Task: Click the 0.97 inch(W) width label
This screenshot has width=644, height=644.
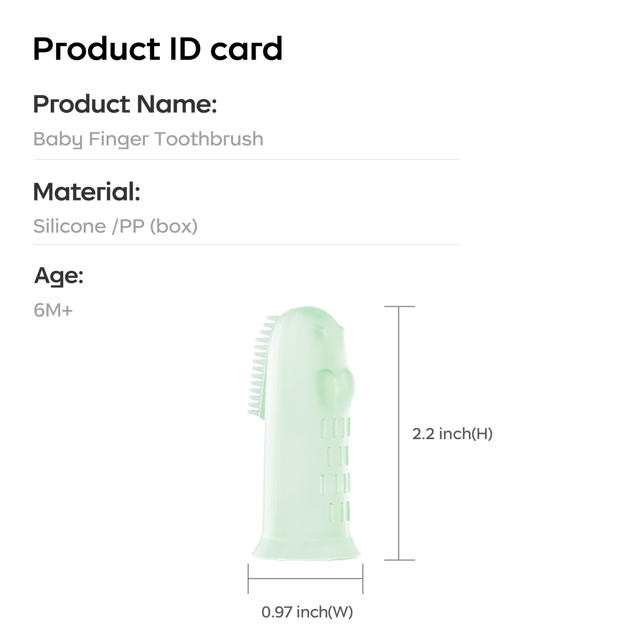Action: pyautogui.click(x=307, y=612)
